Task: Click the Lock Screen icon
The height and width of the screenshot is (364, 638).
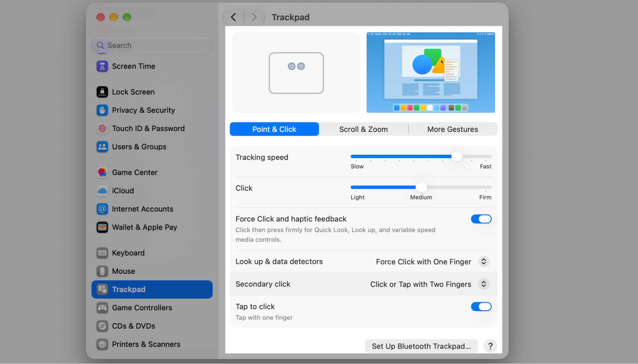Action: (102, 92)
